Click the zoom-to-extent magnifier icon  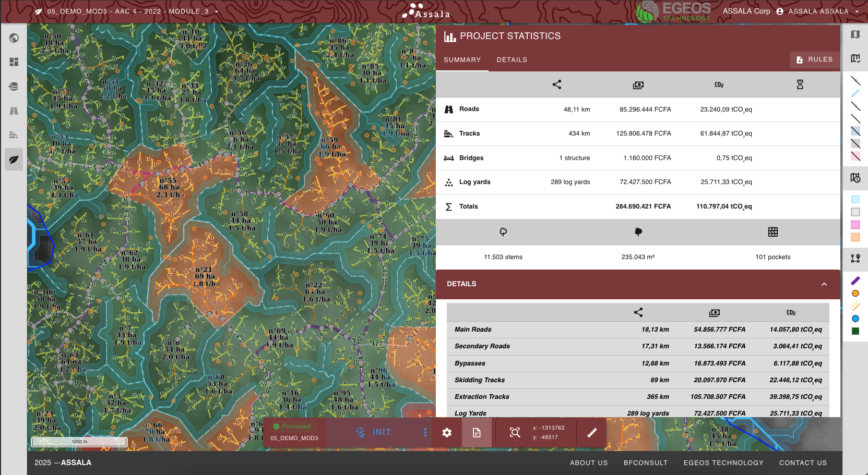(515, 433)
